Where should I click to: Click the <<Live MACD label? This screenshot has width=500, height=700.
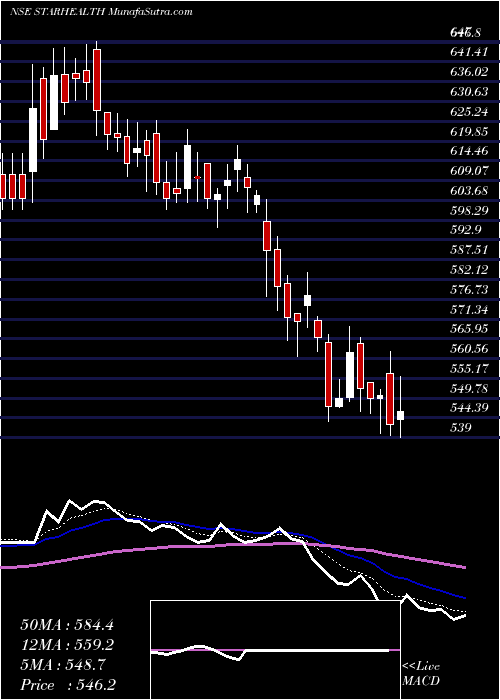point(421,674)
